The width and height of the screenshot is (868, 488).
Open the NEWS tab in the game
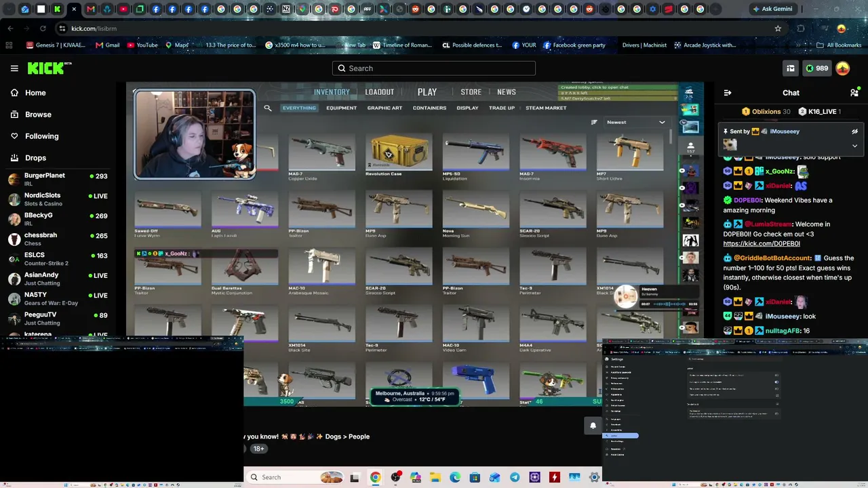[x=507, y=92]
